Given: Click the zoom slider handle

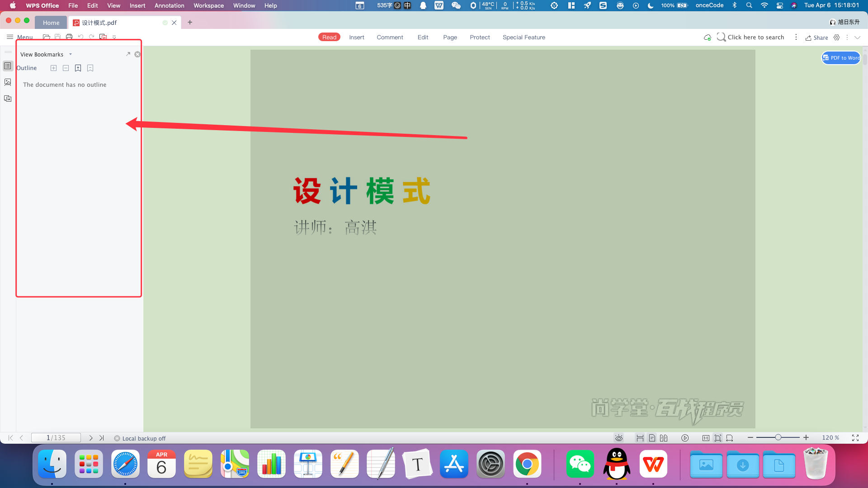Looking at the screenshot, I should point(778,437).
